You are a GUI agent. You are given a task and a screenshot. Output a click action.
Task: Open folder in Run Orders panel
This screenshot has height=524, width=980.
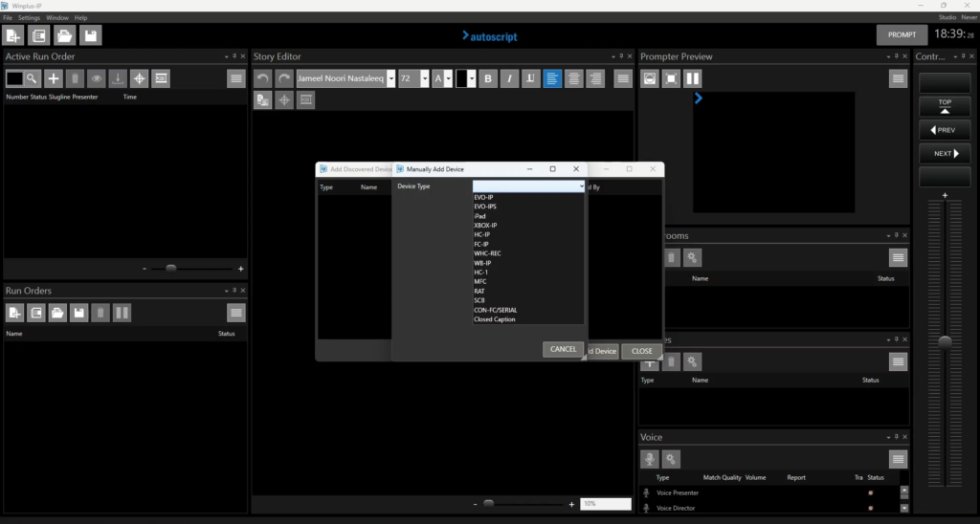(57, 313)
